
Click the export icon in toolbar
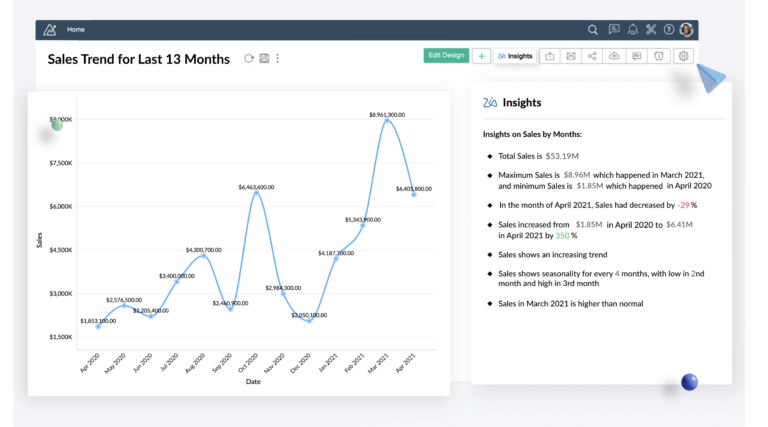click(549, 56)
